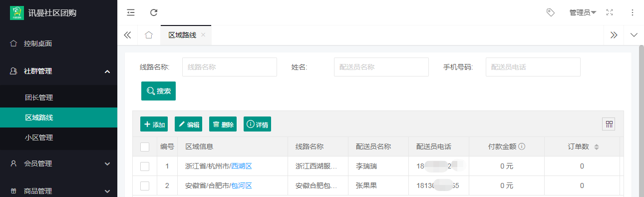This screenshot has width=644, height=197.
Task: Click the 0 元 cell in 李瑞瑞 row
Action: click(507, 166)
